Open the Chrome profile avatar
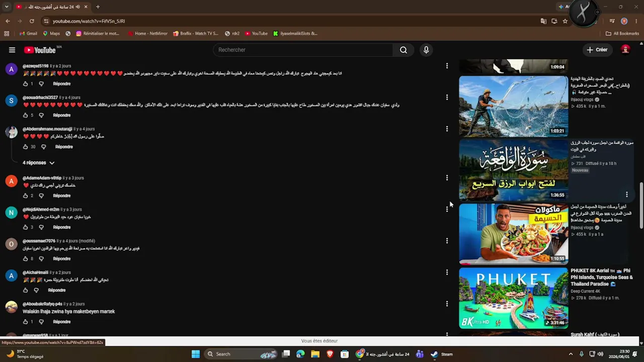The width and height of the screenshot is (644, 362). 624,21
